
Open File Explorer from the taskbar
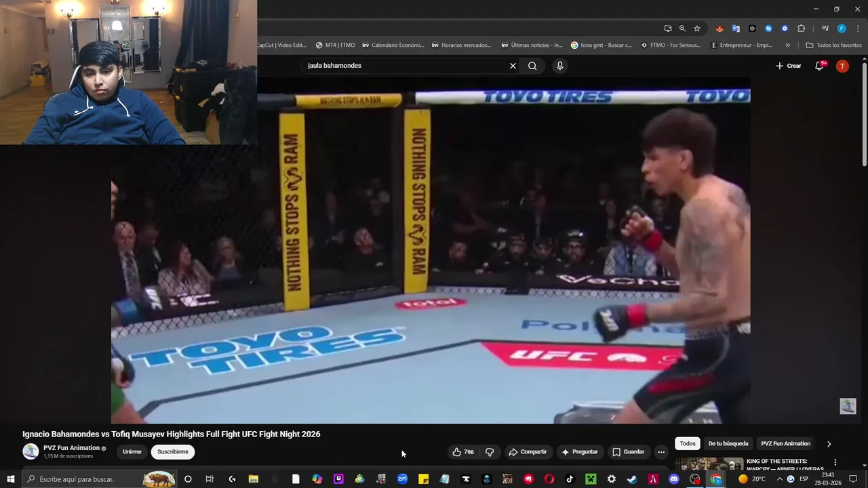point(253,479)
